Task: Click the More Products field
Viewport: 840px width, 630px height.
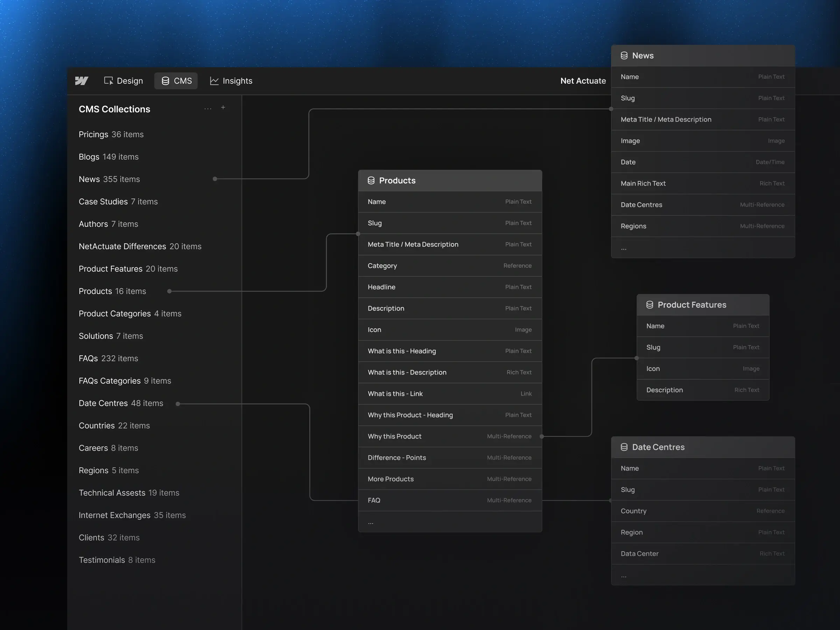Action: point(450,479)
